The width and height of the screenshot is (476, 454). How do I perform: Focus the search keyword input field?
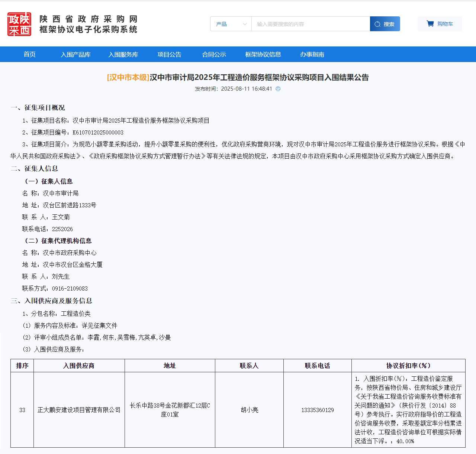(x=311, y=24)
